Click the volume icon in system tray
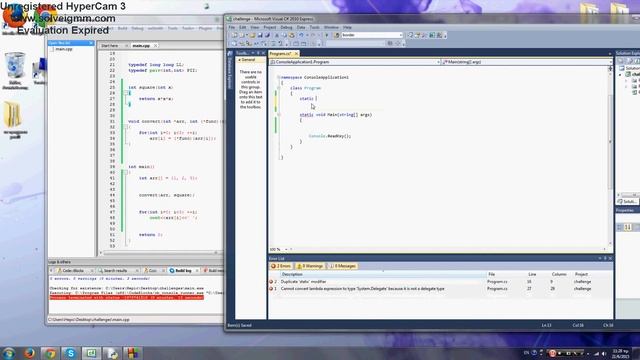 [x=604, y=353]
